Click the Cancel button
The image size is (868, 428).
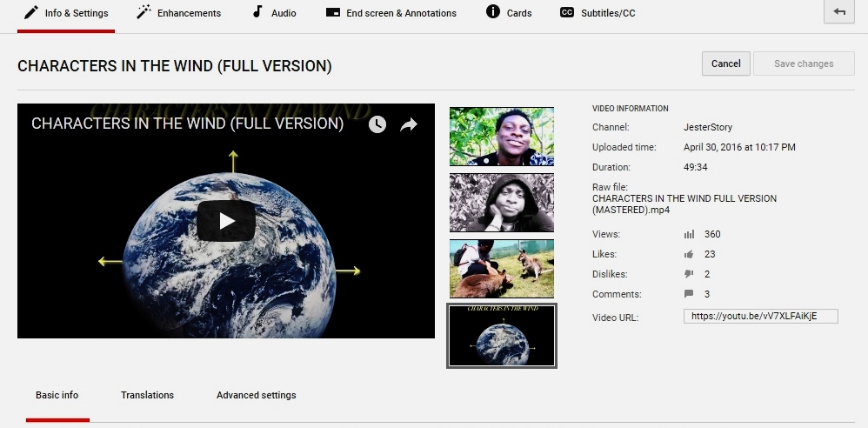click(725, 64)
